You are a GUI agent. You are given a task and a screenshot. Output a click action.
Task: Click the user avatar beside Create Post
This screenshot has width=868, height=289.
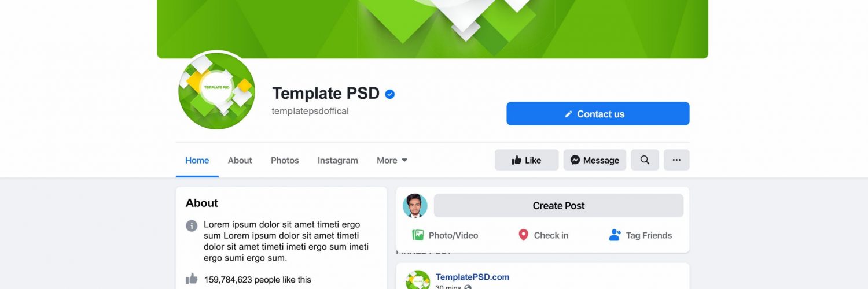click(415, 206)
